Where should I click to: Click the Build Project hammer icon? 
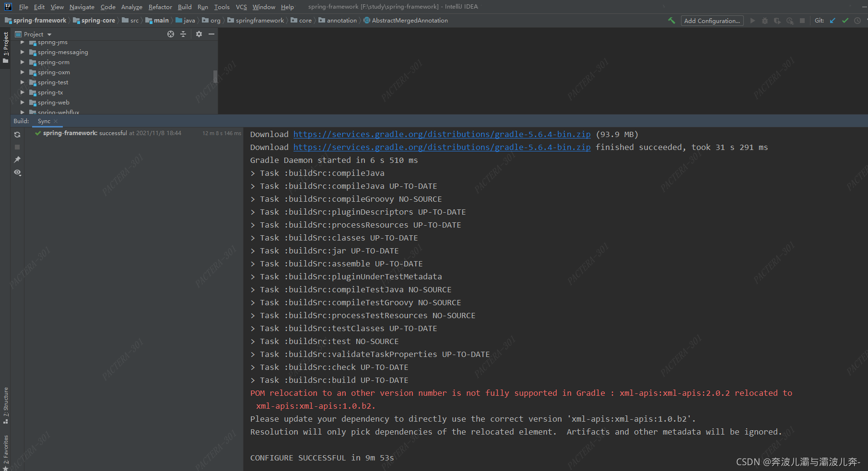click(671, 21)
